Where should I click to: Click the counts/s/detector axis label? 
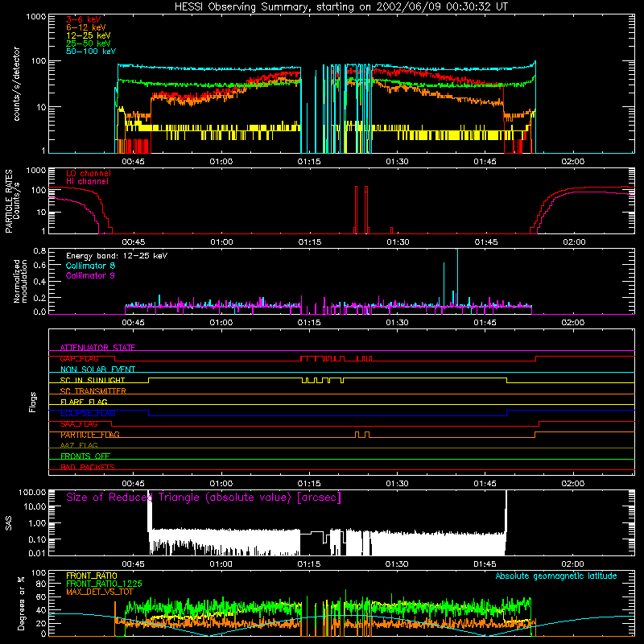(x=16, y=84)
